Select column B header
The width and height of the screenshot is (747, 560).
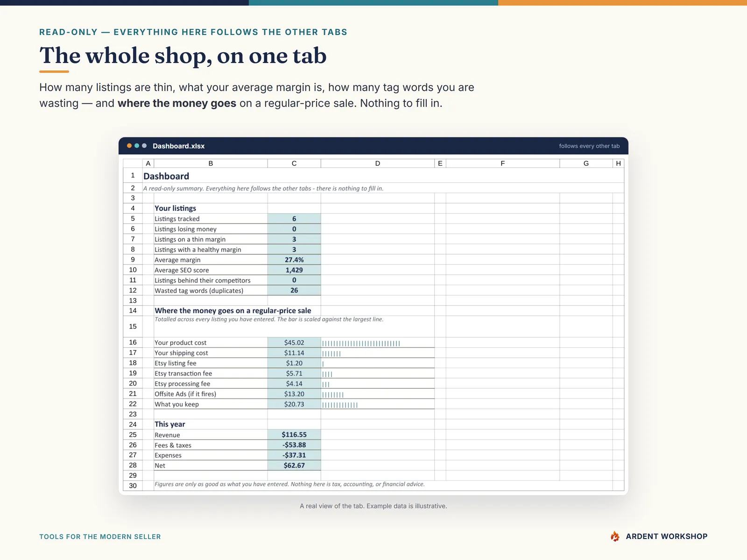point(211,163)
